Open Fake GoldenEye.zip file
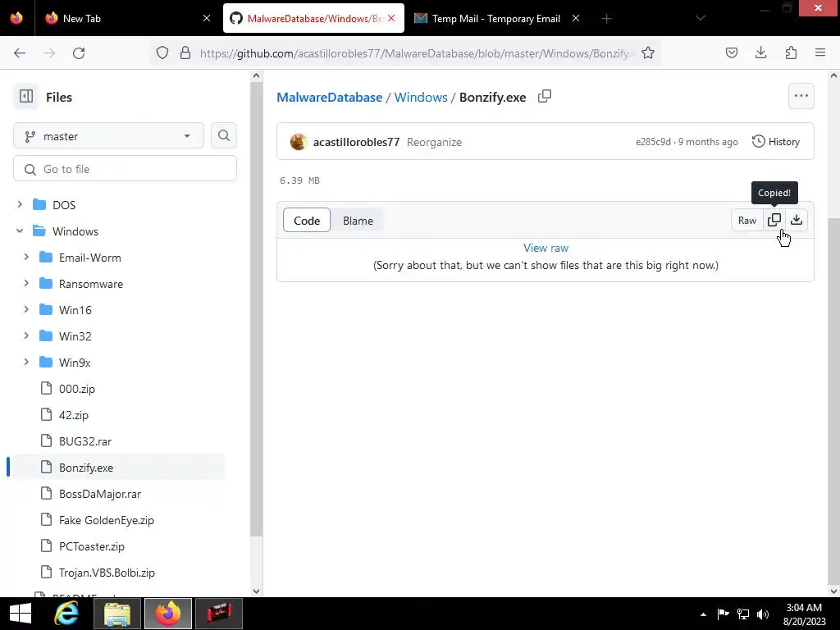 tap(106, 519)
